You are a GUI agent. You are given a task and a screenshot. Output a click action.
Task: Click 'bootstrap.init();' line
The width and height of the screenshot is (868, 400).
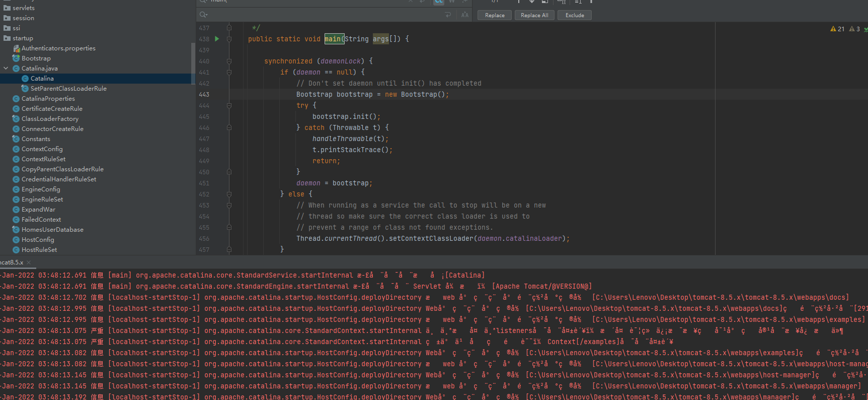pos(347,116)
